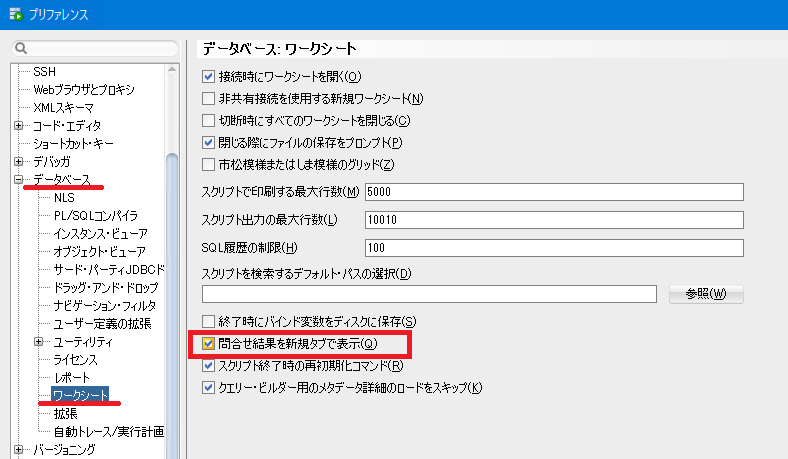Viewport: 788px width, 459px height.
Task: Toggle 閉じる際にファイルの保存をプロンプト checkbox
Action: tap(208, 143)
